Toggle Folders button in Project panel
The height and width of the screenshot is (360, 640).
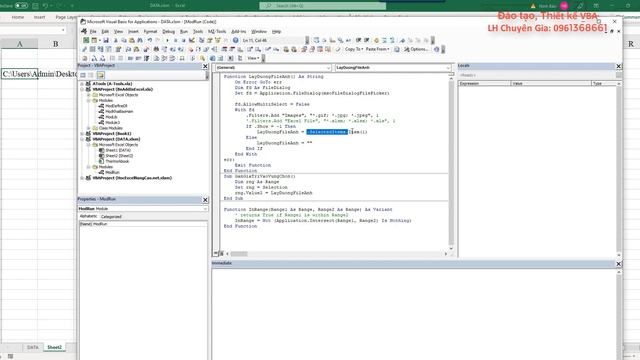(x=100, y=75)
